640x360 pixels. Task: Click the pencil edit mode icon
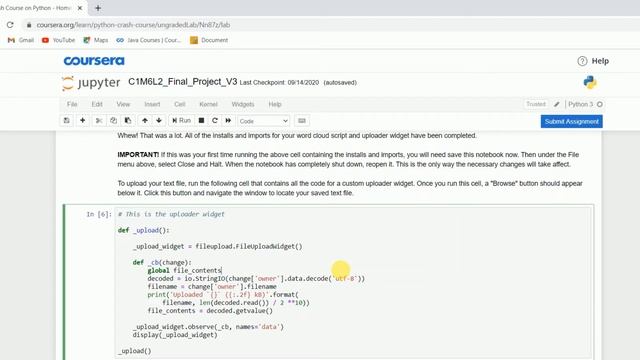pos(556,104)
